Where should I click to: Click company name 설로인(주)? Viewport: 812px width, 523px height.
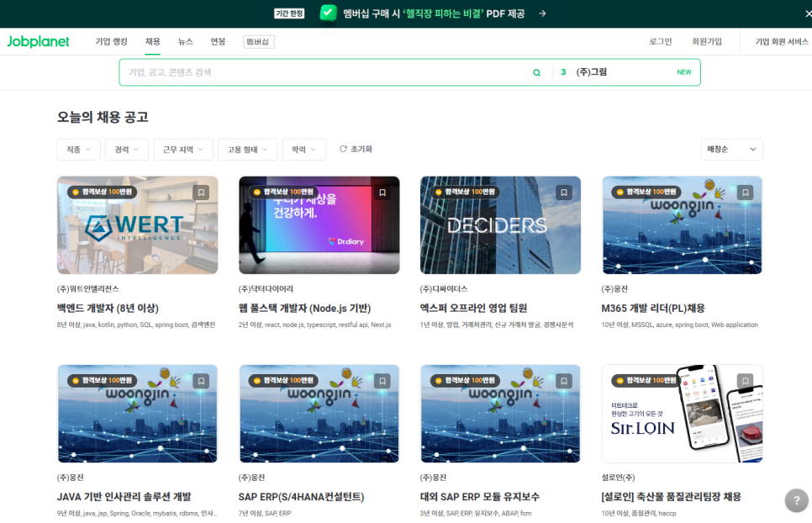[619, 478]
